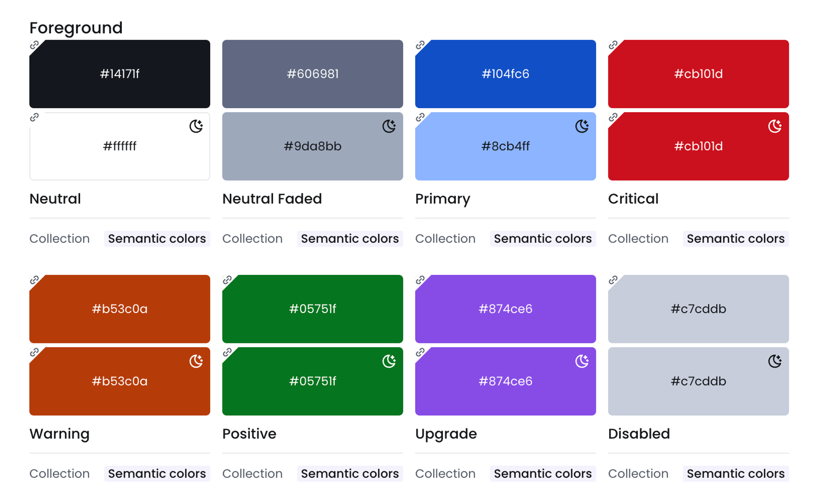
Task: Copy link for the #b53c0a Warning swatch
Action: pos(34,280)
